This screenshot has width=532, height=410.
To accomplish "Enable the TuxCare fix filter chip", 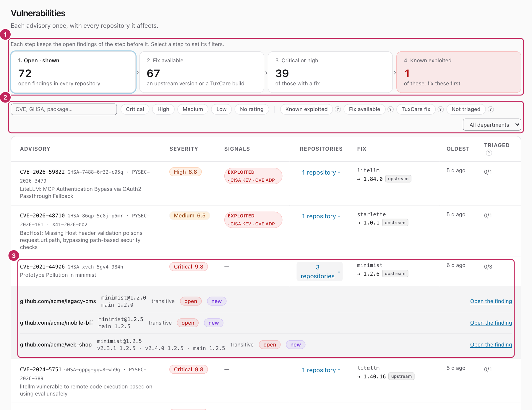I will [x=416, y=109].
